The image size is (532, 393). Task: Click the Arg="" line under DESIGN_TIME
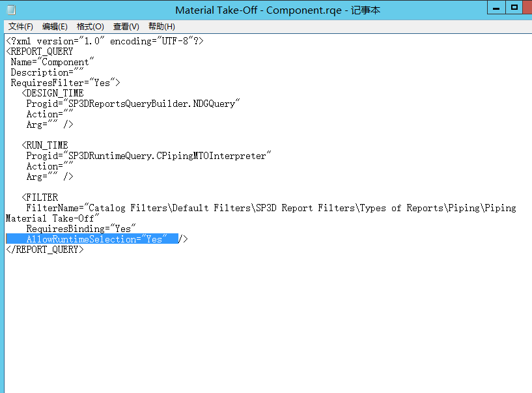[x=49, y=124]
